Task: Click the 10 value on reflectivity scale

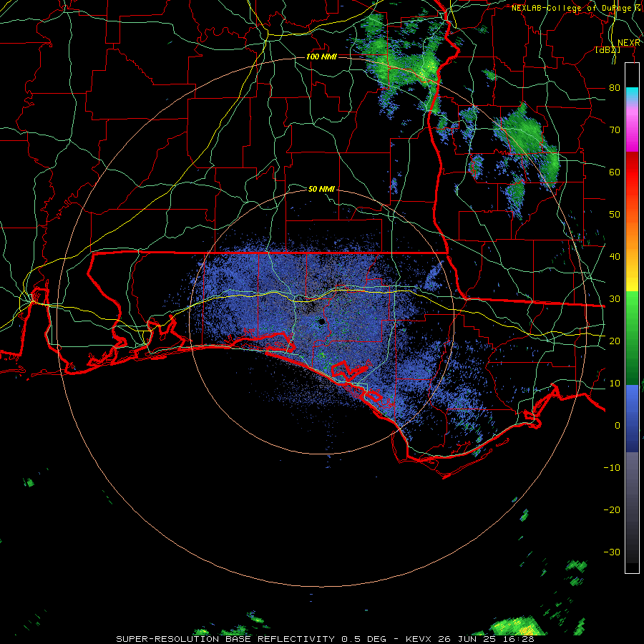Action: click(x=615, y=384)
